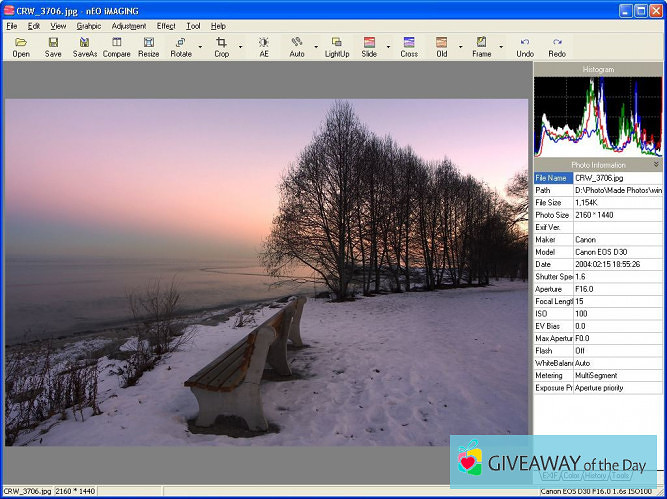This screenshot has width=667, height=499.
Task: Click the Cross effect icon
Action: [x=409, y=43]
